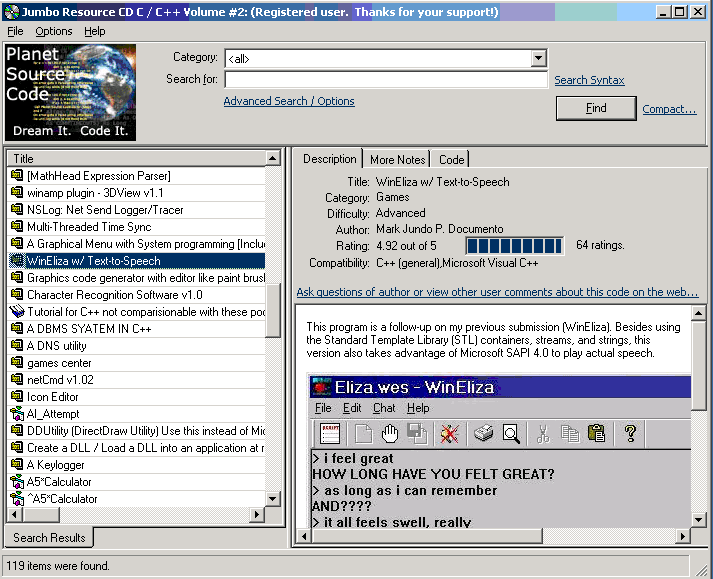713x579 pixels.
Task: Click the title list scroll up arrow
Action: click(x=273, y=159)
